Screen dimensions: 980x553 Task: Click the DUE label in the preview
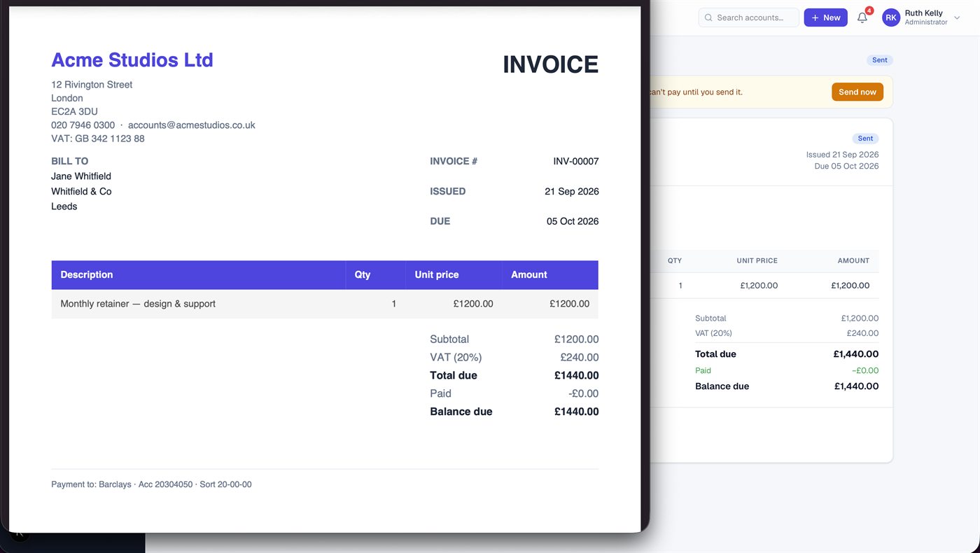[x=440, y=221]
